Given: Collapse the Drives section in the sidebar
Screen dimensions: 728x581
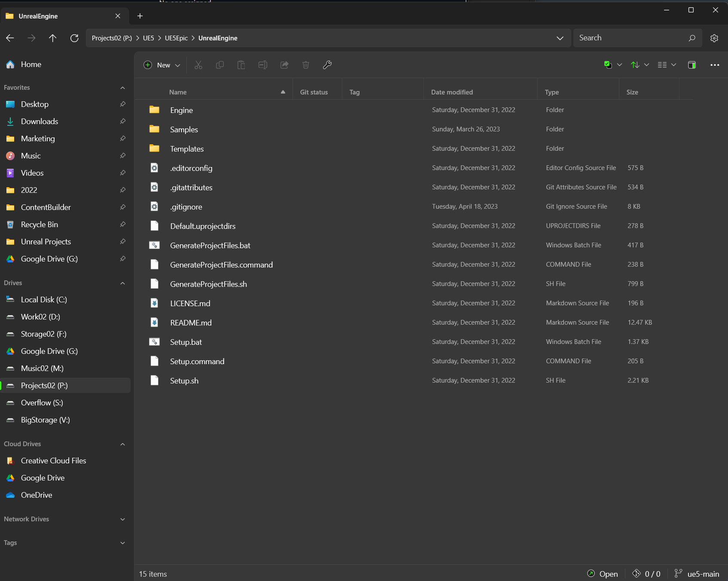Looking at the screenshot, I should 123,283.
